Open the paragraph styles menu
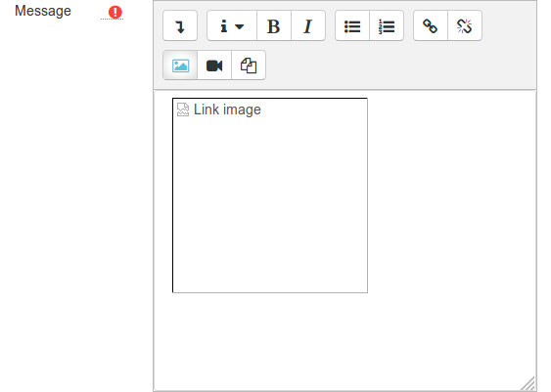The width and height of the screenshot is (551, 392). coord(232,26)
